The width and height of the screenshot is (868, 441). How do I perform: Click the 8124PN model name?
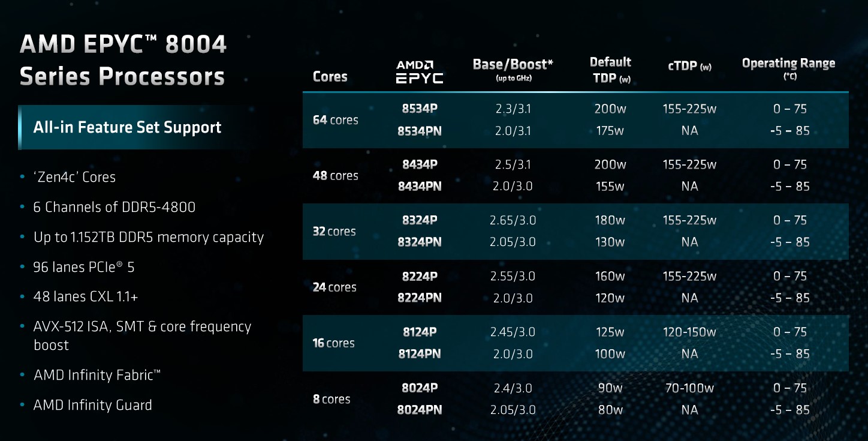coord(420,354)
